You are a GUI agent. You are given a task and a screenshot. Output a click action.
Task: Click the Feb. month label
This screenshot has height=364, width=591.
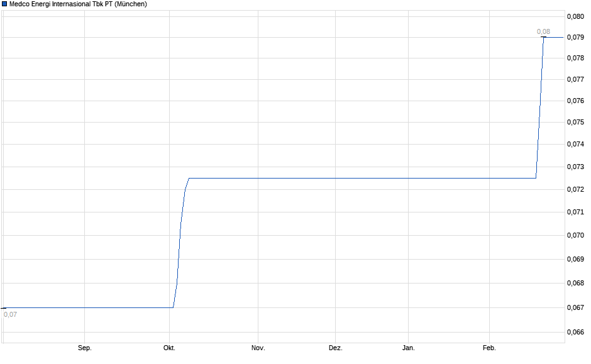(x=489, y=346)
